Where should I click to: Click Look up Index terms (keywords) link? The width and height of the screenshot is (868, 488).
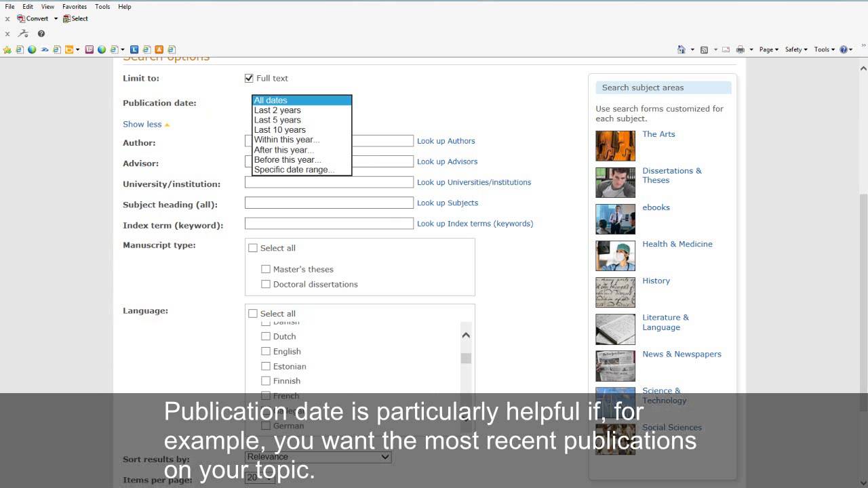coord(475,224)
